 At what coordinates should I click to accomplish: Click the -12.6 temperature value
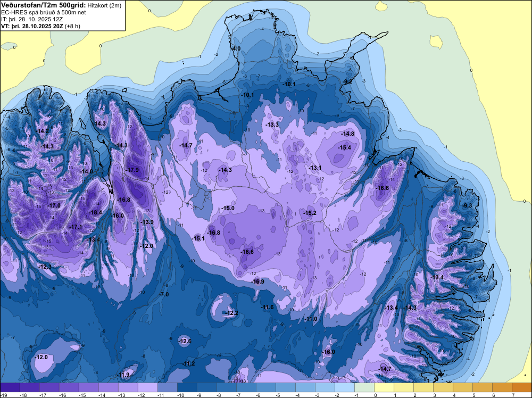click(185, 341)
